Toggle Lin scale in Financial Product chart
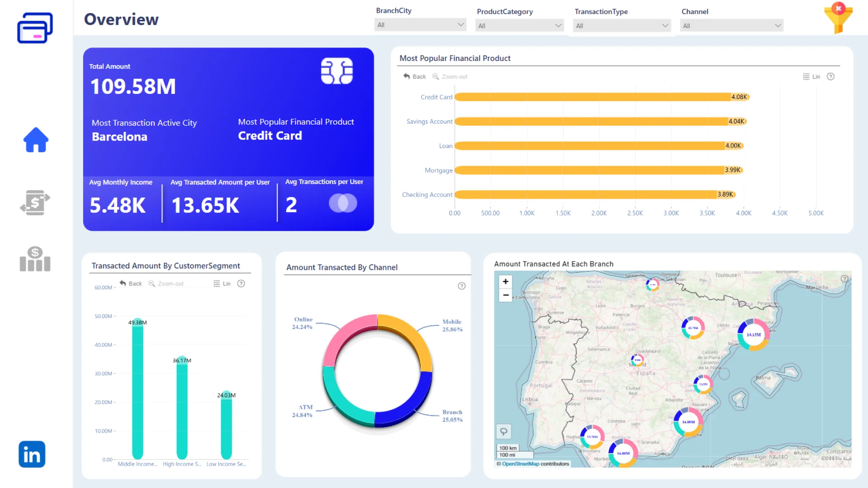This screenshot has height=488, width=868. (x=811, y=76)
